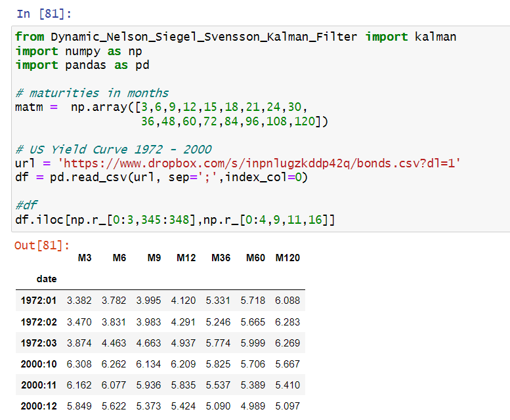
Task: Click the M36 column header
Action: pos(221,258)
